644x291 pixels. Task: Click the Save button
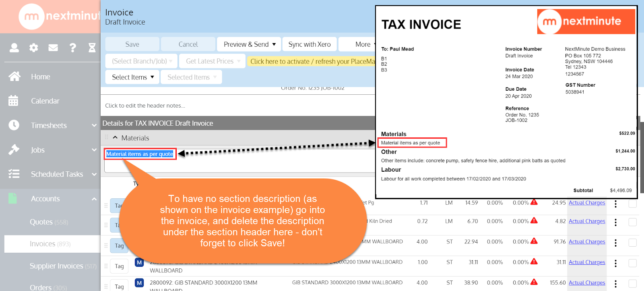(132, 44)
